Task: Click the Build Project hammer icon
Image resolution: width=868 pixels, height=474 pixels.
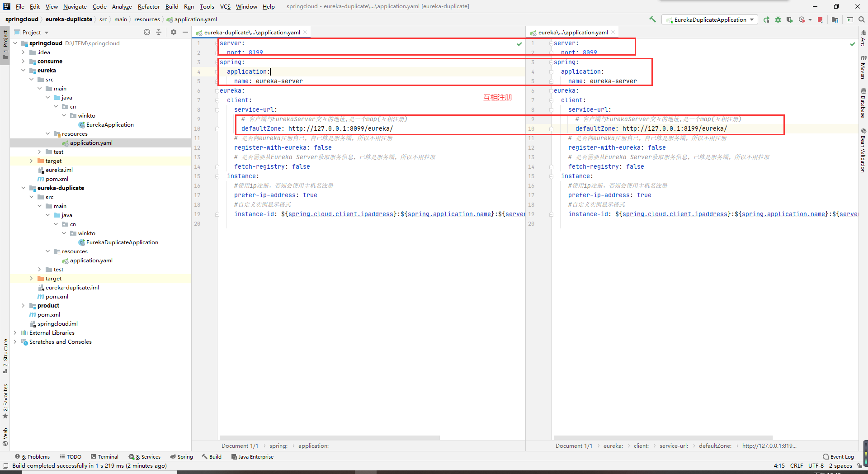Action: 652,19
